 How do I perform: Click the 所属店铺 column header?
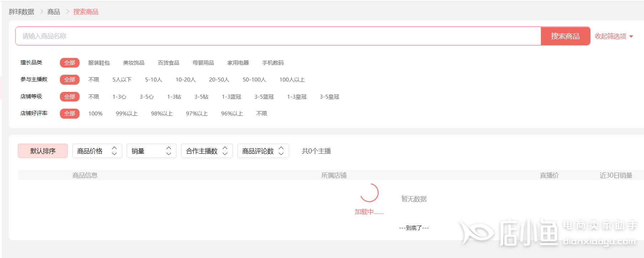[334, 175]
